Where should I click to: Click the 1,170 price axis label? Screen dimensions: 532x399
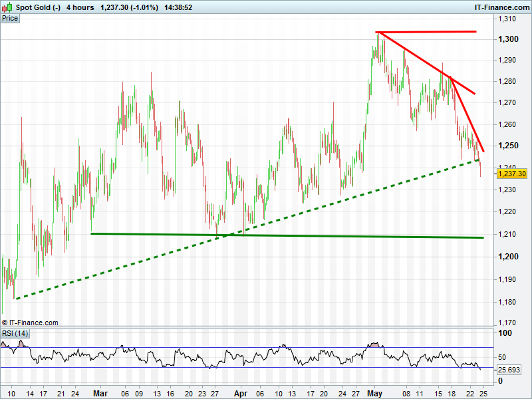point(507,323)
